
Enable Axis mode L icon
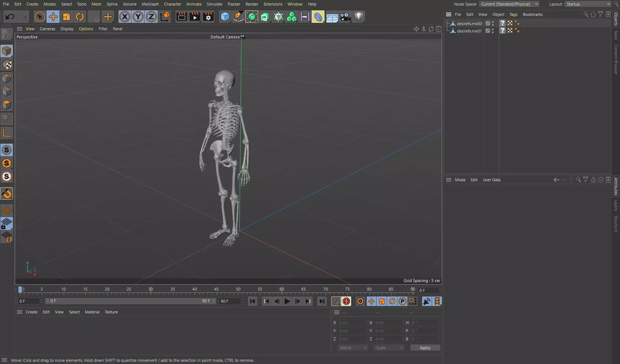click(7, 133)
